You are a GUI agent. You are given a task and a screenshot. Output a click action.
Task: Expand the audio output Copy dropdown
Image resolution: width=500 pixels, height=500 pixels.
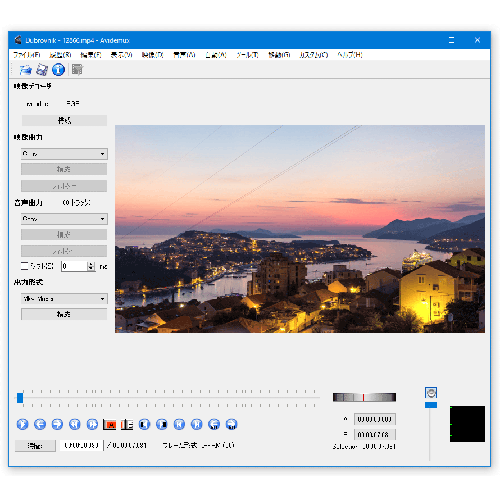(x=64, y=219)
